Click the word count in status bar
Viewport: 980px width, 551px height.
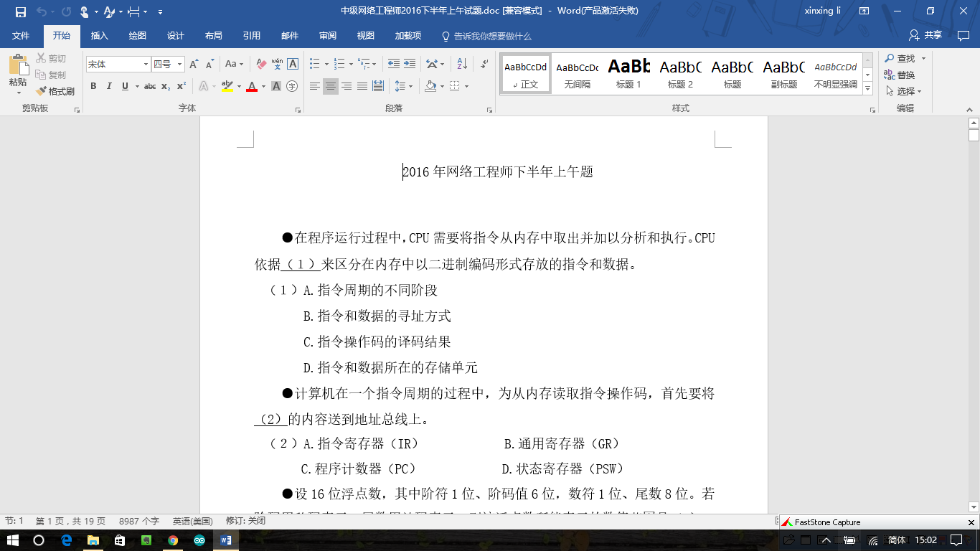tap(139, 521)
